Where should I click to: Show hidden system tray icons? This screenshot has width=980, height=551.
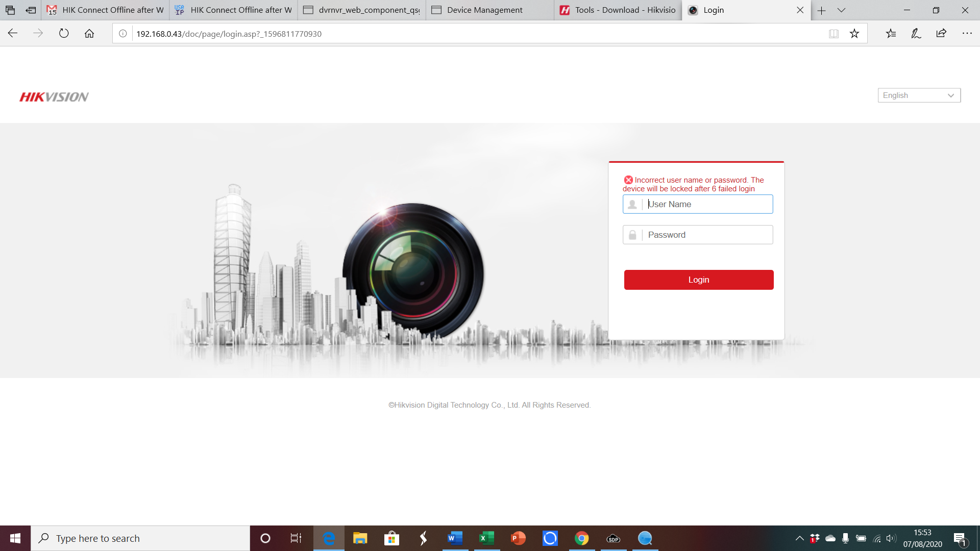tap(800, 538)
